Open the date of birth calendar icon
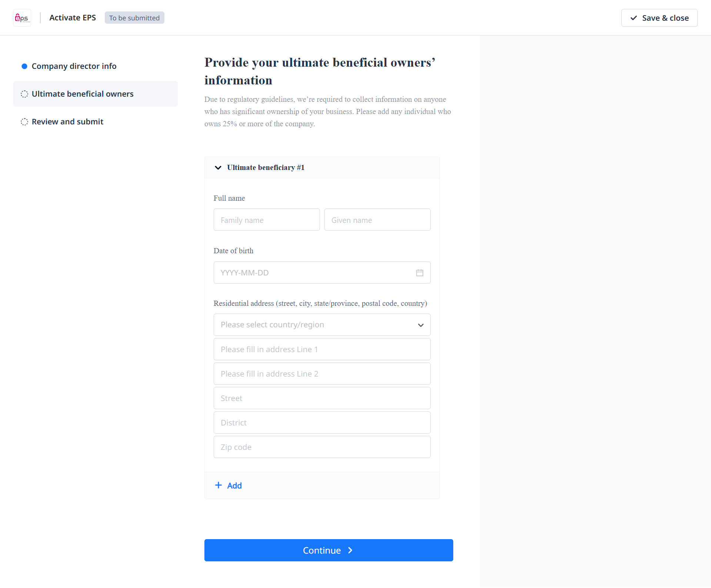This screenshot has height=588, width=711. (420, 273)
